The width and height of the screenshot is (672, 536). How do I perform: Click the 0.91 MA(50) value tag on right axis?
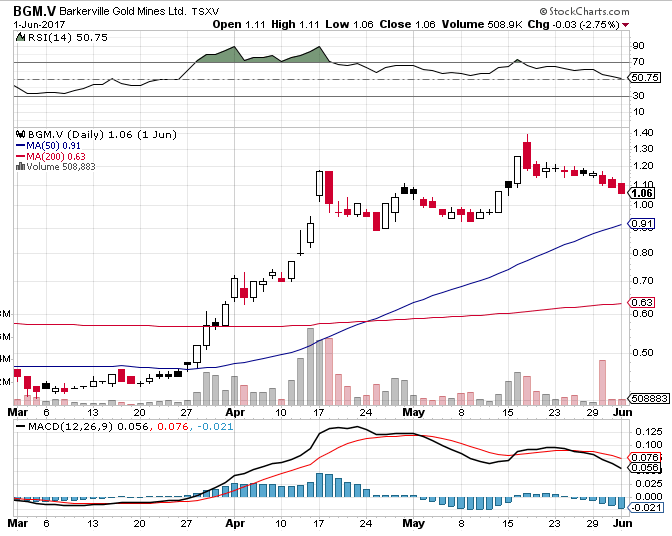point(642,224)
